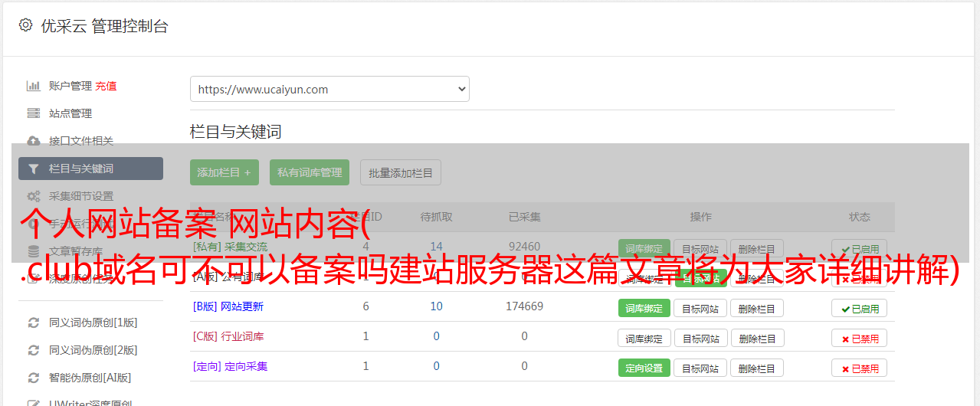Click the 待抓取 column header
Screen dimensions: 980x406
click(x=437, y=217)
